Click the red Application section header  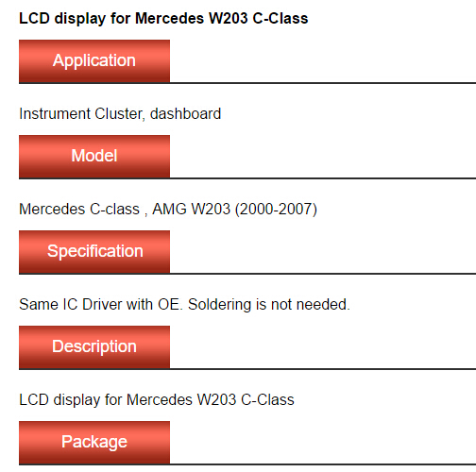click(x=94, y=61)
